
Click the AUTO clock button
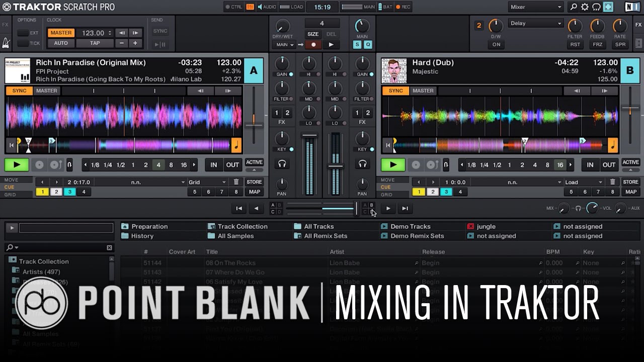click(x=61, y=43)
